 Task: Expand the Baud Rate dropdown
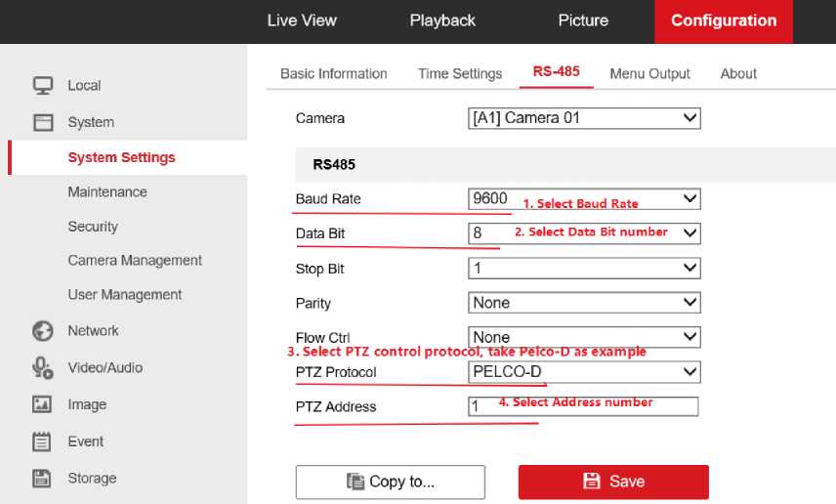[584, 199]
